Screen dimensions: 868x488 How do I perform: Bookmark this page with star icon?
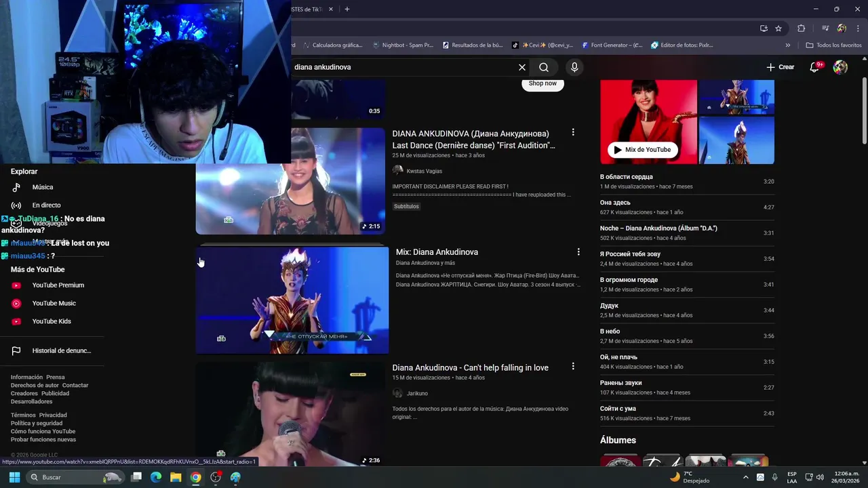[x=778, y=28]
